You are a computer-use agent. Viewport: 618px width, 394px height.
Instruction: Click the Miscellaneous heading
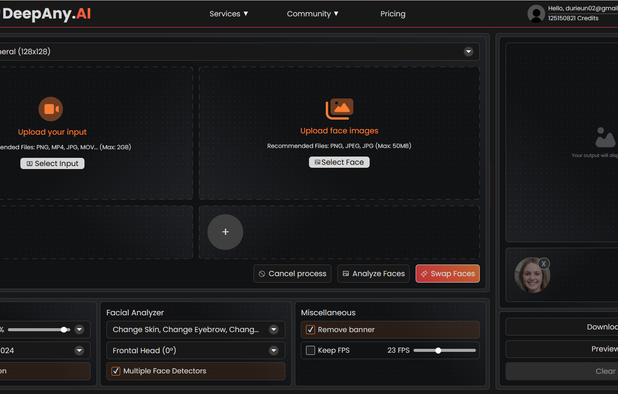328,313
